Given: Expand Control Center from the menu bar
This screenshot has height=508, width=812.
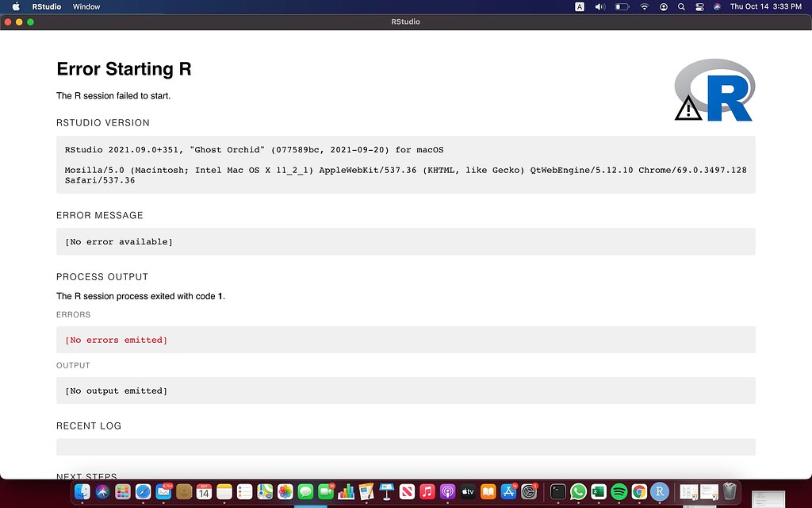Looking at the screenshot, I should tap(700, 6).
